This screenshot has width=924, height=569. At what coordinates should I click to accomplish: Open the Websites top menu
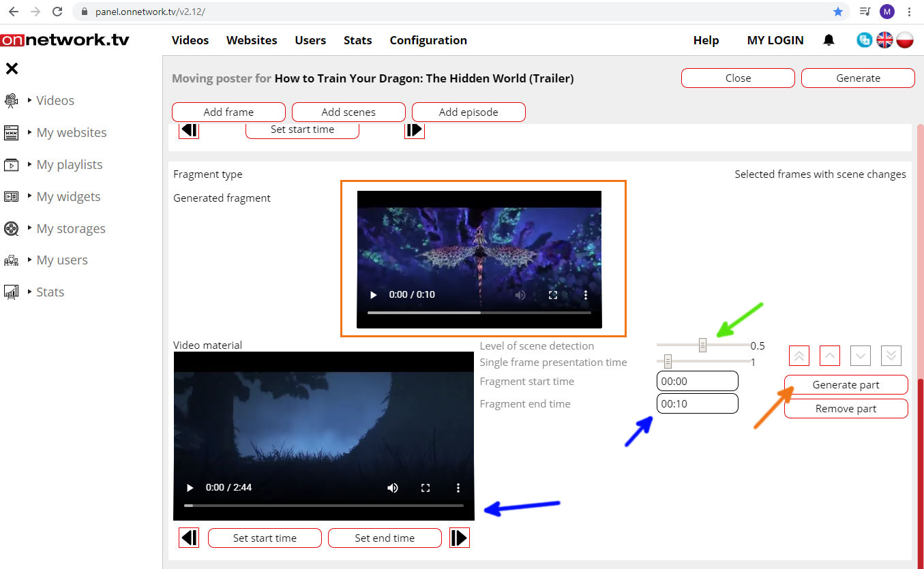point(252,40)
